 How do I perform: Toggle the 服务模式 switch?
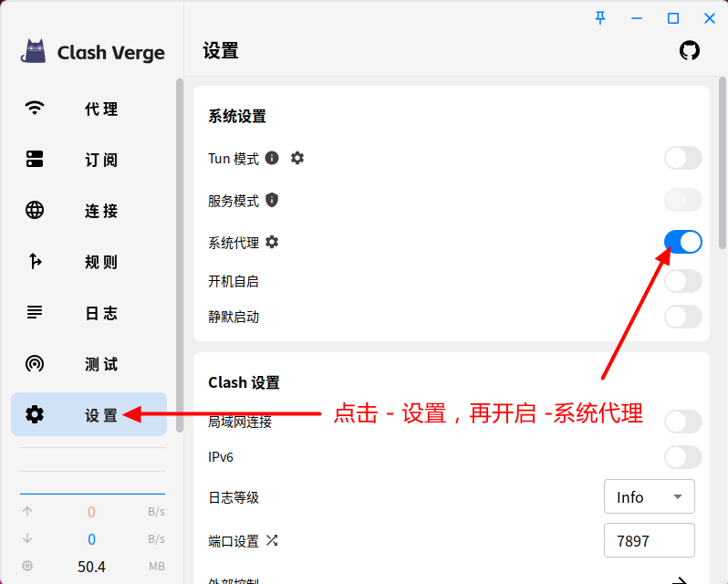(x=683, y=200)
